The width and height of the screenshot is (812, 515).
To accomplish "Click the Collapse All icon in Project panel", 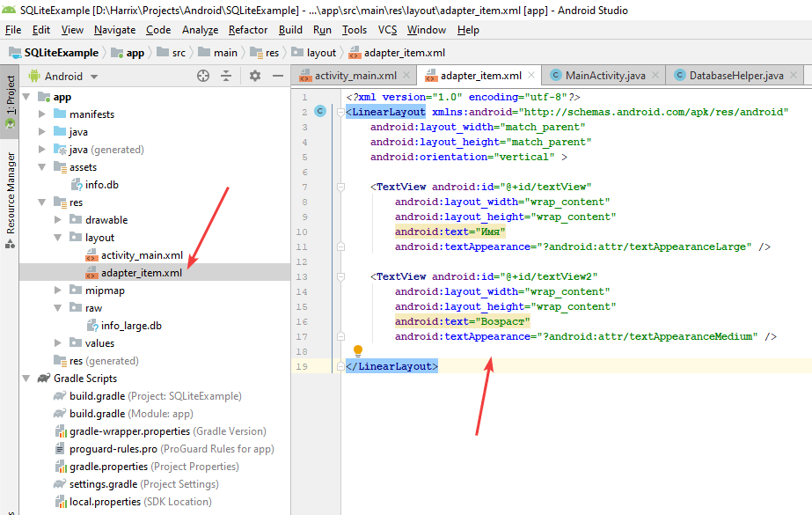I will [x=226, y=77].
